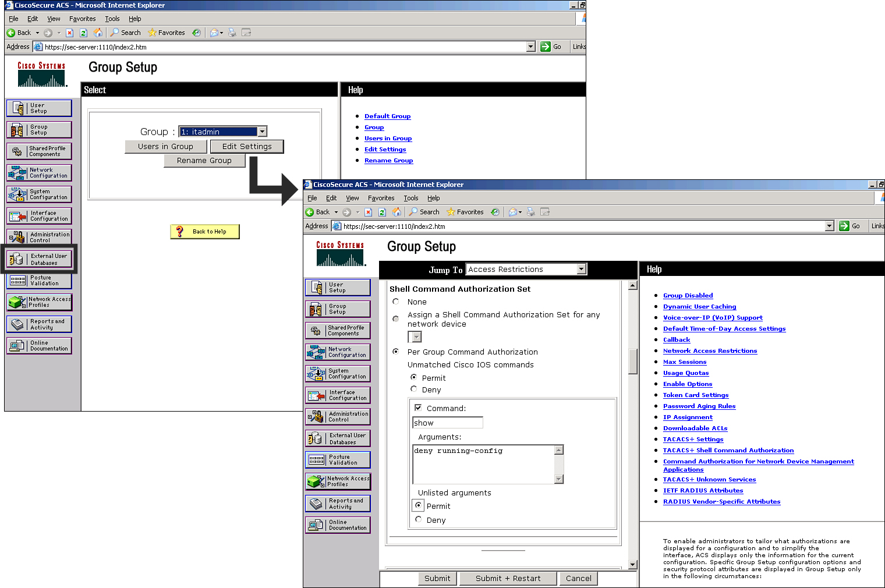The height and width of the screenshot is (588, 885).
Task: Open the Group dropdown showing 1: itadmin
Action: click(x=262, y=132)
